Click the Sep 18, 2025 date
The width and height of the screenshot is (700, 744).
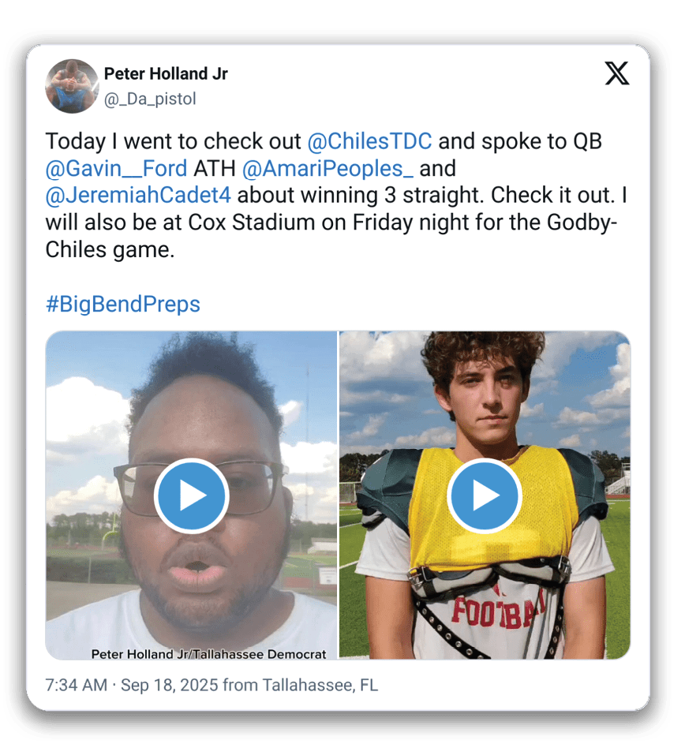[170, 685]
